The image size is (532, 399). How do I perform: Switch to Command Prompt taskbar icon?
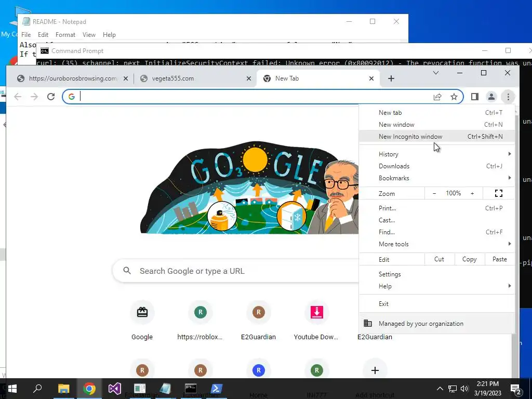(191, 389)
